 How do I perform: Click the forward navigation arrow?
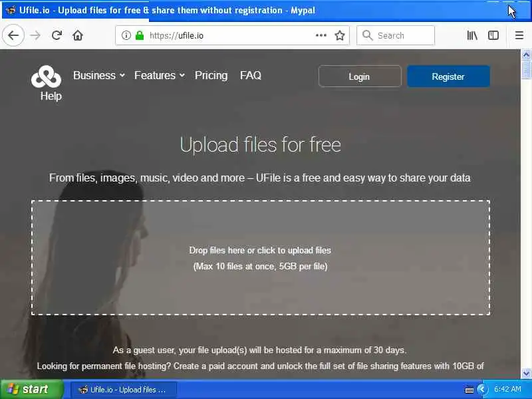35,35
